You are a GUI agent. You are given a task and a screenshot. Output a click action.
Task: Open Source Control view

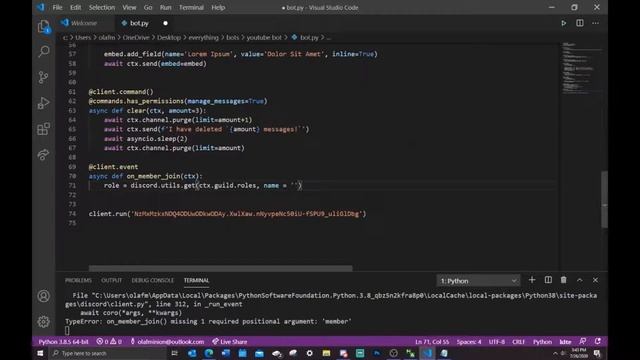(43, 77)
